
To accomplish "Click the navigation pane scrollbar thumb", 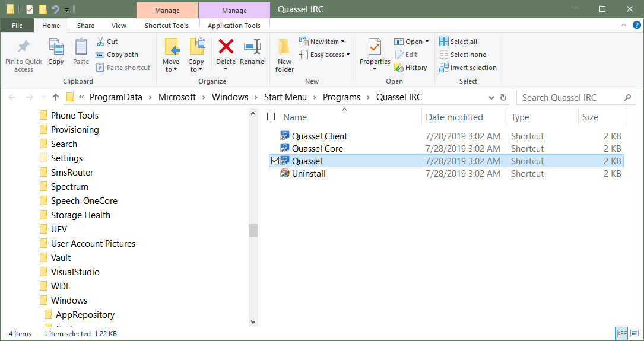I will [253, 231].
